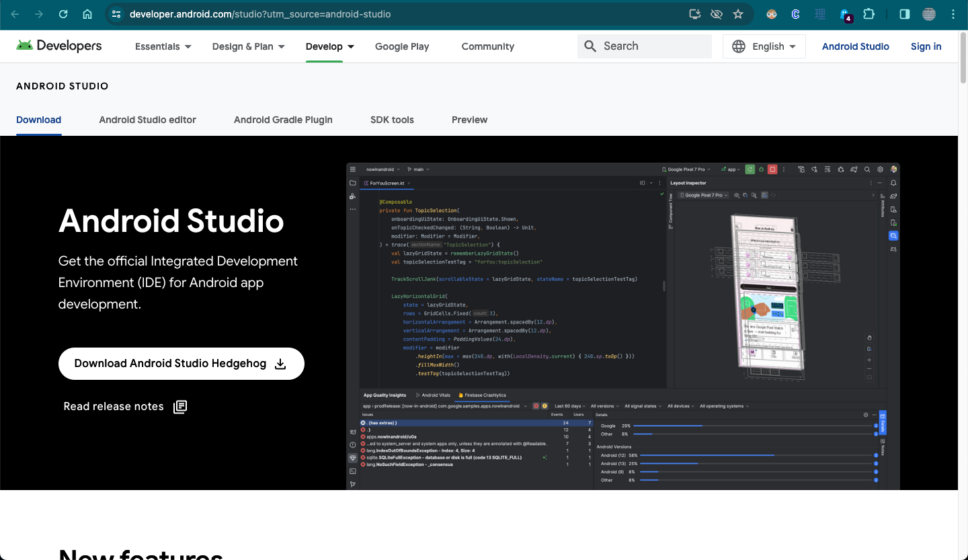Click the install app icon in address bar
The image size is (968, 560).
click(695, 14)
